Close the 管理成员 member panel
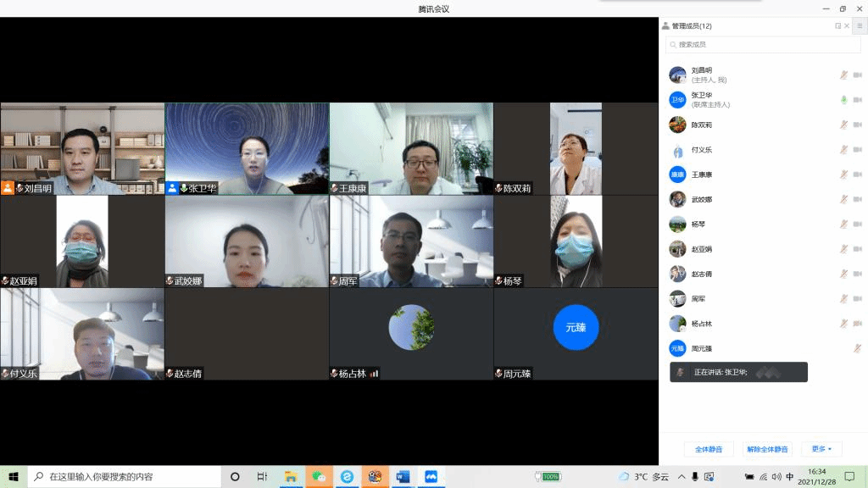Screen dimensions: 868x488 (x=847, y=26)
